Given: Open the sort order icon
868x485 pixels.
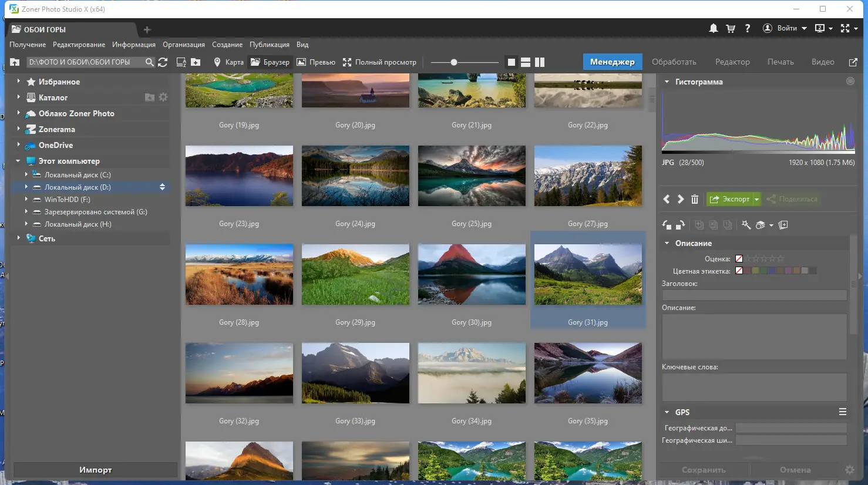Looking at the screenshot, I should point(181,62).
